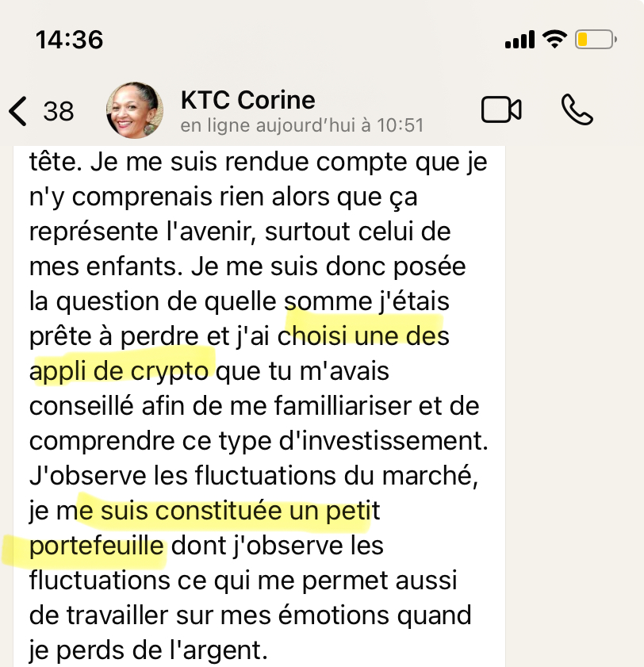Tap the highlighted word "portefeuille"

click(x=97, y=546)
